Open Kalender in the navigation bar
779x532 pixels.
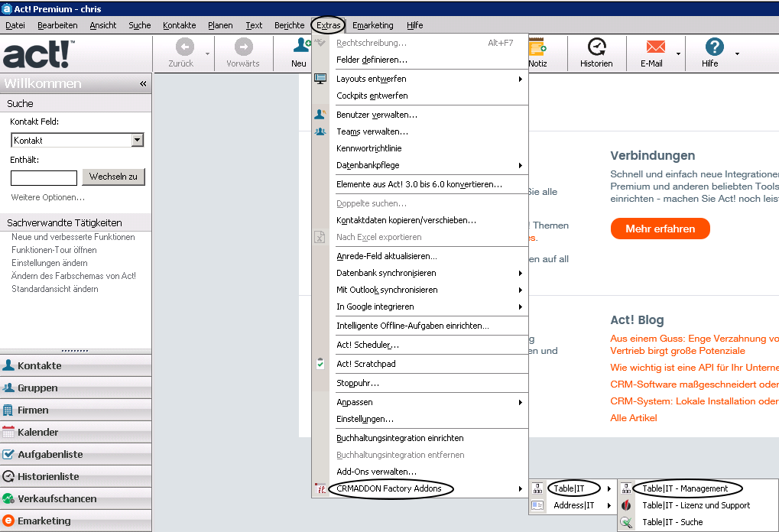tap(76, 432)
